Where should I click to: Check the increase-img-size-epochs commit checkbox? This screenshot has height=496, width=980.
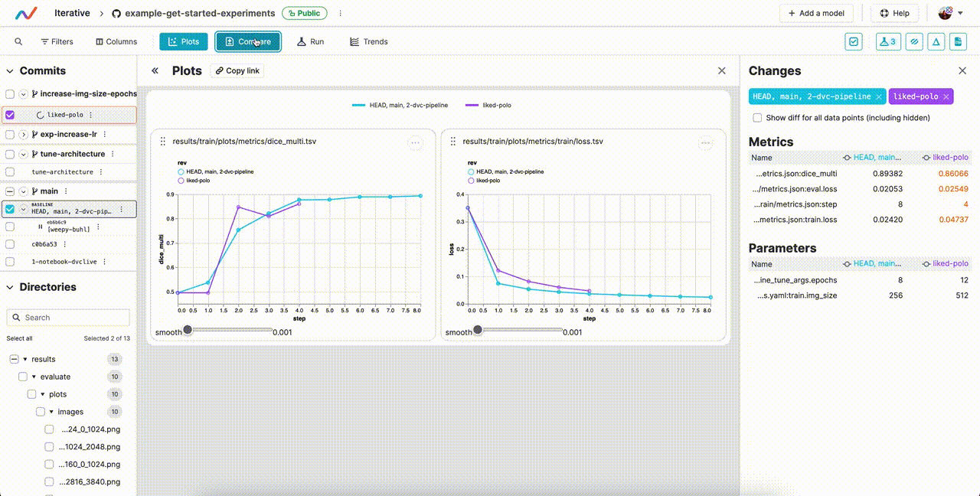[x=8, y=93]
